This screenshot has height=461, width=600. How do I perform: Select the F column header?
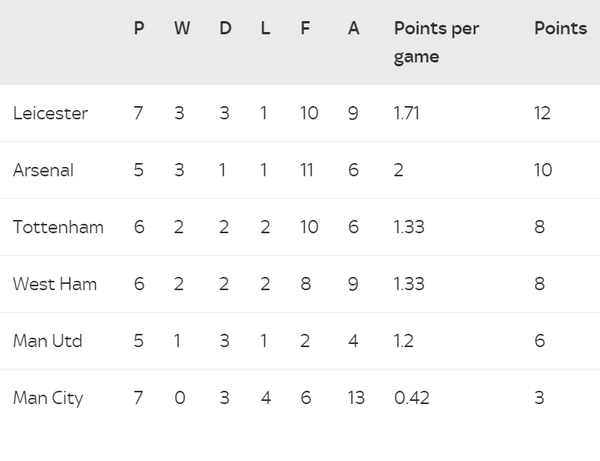(305, 28)
